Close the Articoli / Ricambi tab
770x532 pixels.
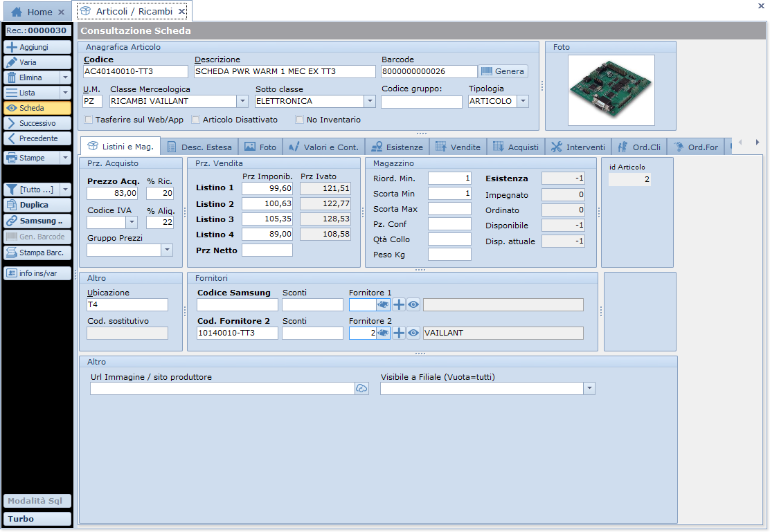pyautogui.click(x=181, y=11)
